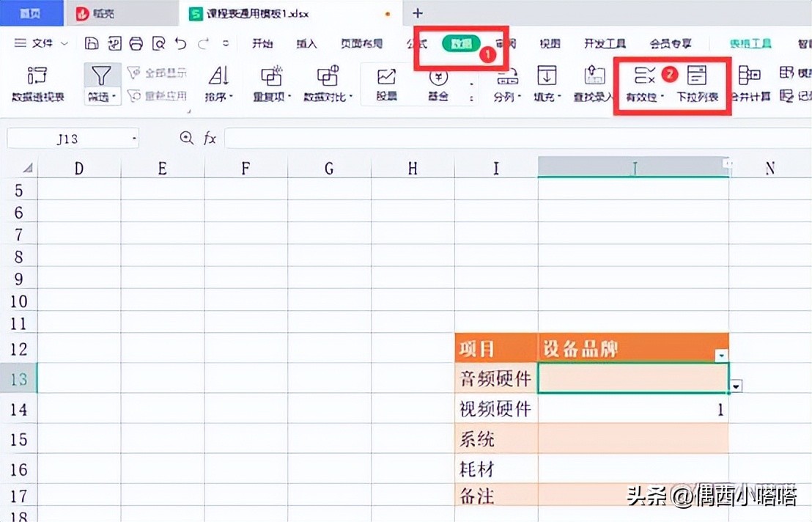Select the 股票 stock data icon
This screenshot has width=812, height=522.
tap(385, 83)
